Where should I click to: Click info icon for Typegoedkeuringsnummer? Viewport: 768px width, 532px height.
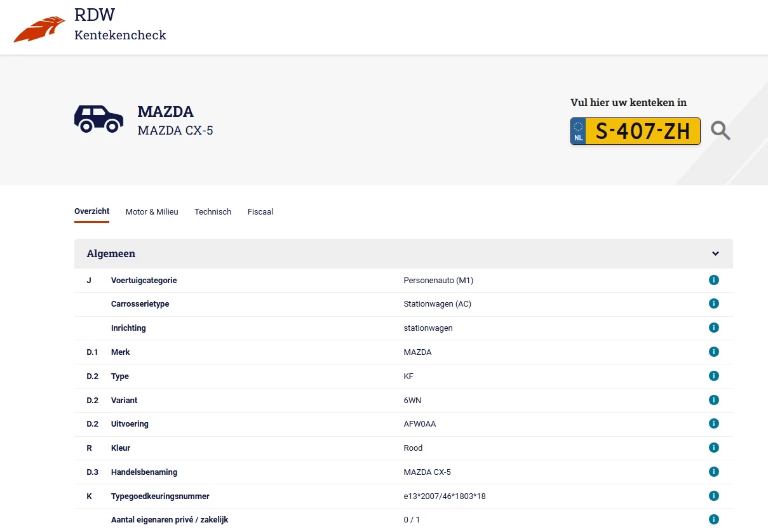713,496
